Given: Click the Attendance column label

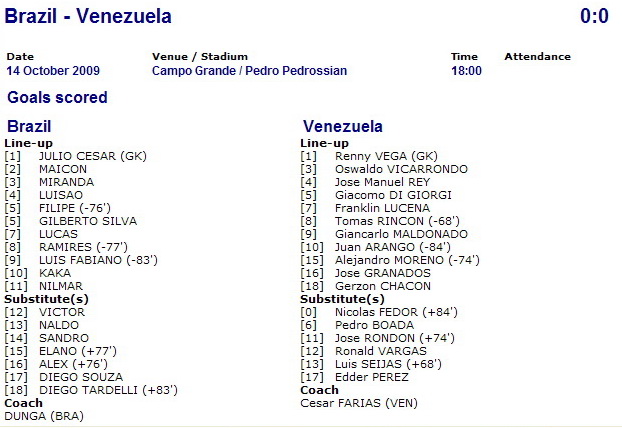Looking at the screenshot, I should tap(538, 57).
